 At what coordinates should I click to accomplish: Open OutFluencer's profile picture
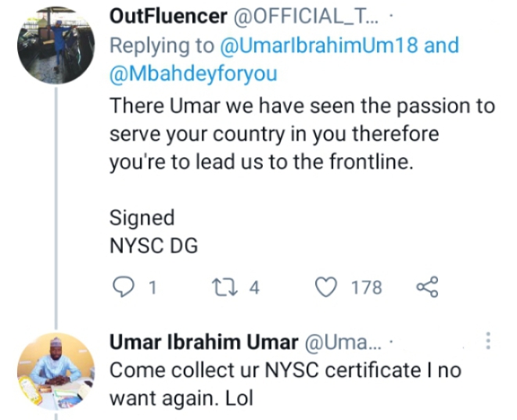56,45
